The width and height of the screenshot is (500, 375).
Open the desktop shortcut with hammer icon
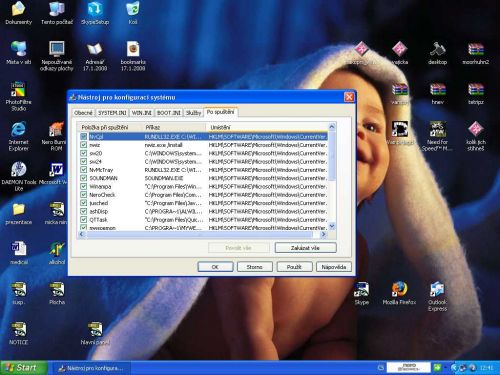pyautogui.click(x=437, y=53)
